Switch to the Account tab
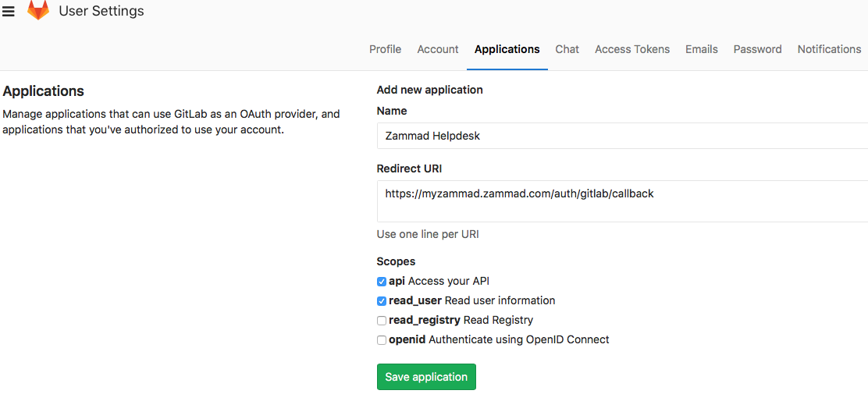This screenshot has height=394, width=868. coord(438,49)
